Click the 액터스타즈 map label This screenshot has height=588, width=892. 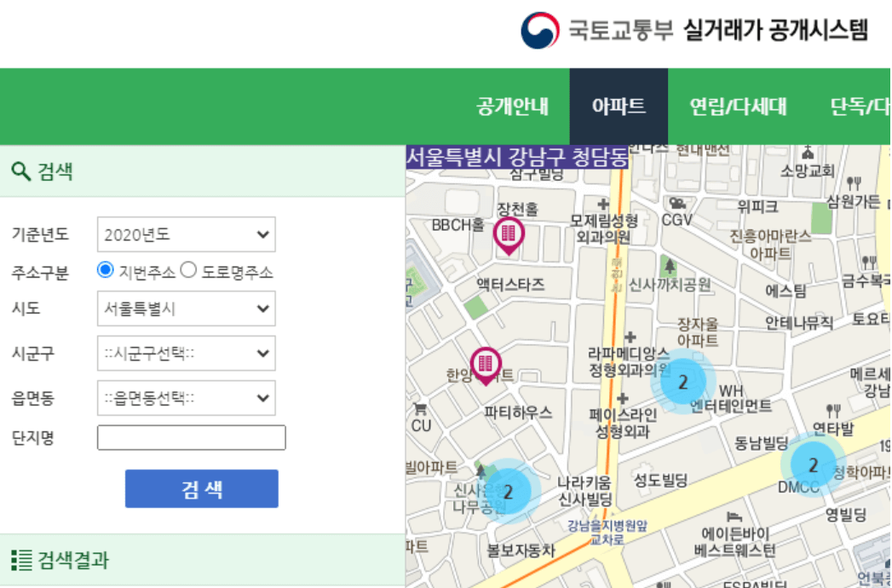510,284
